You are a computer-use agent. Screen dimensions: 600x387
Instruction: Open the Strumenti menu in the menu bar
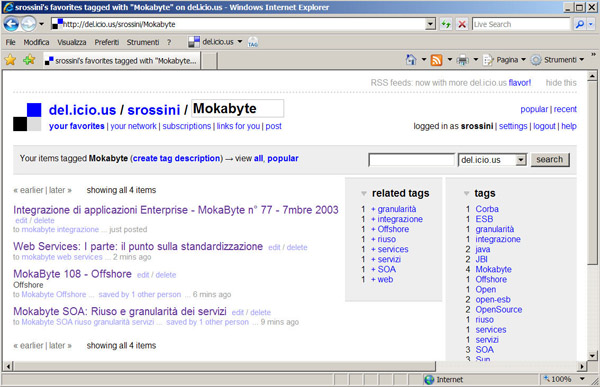[143, 42]
